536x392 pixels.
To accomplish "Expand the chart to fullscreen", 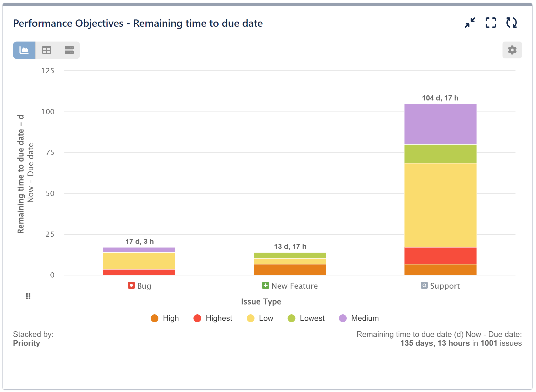I will 491,23.
